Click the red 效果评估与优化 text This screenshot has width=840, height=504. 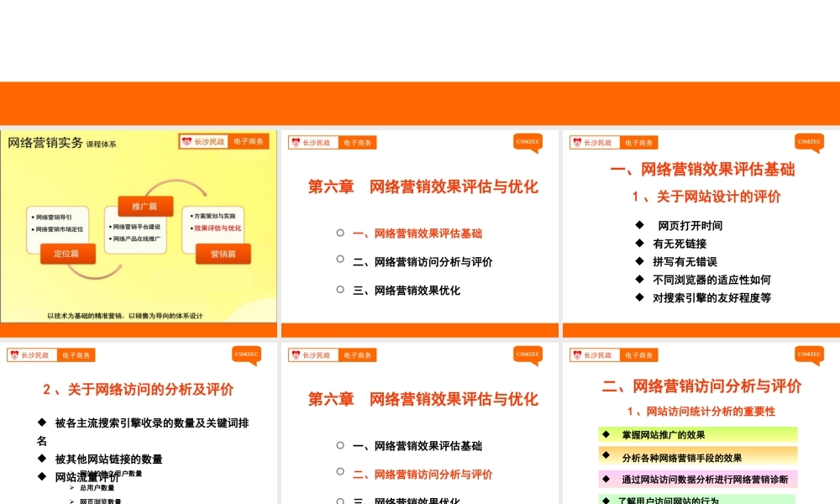coord(217,228)
